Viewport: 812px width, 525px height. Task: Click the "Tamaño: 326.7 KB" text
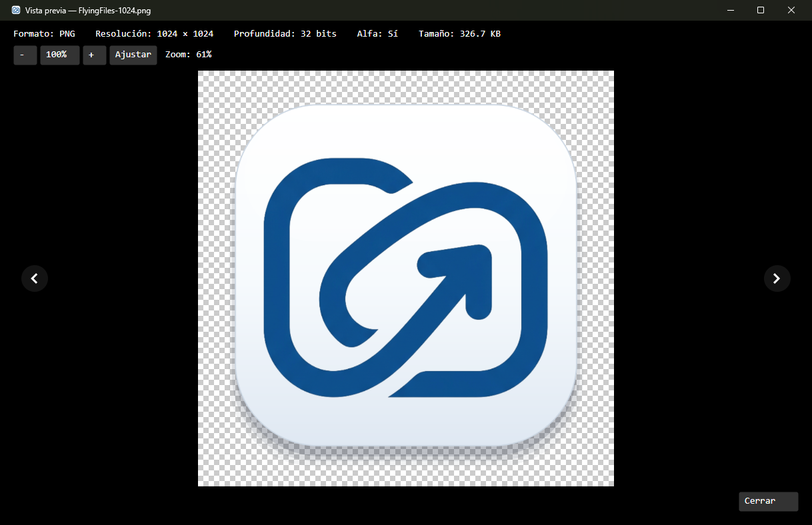tap(459, 33)
